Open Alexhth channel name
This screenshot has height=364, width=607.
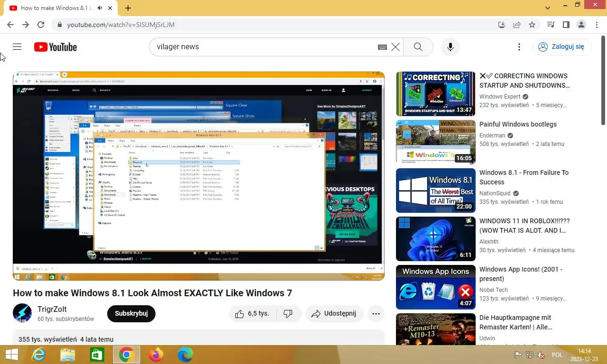[489, 242]
